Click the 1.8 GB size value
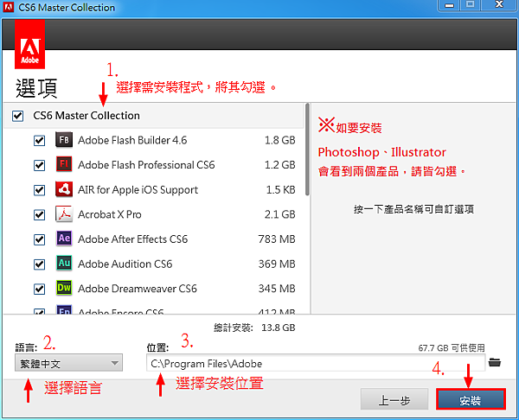The width and height of the screenshot is (519, 420). pyautogui.click(x=279, y=140)
